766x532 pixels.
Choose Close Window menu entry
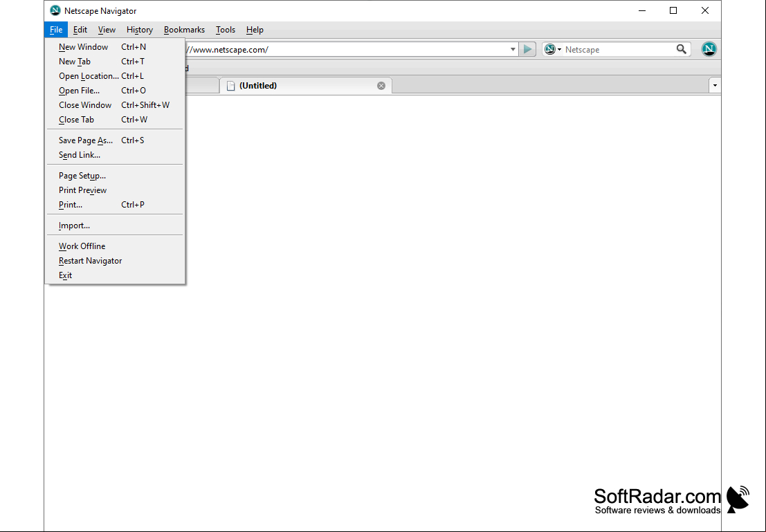coord(115,105)
